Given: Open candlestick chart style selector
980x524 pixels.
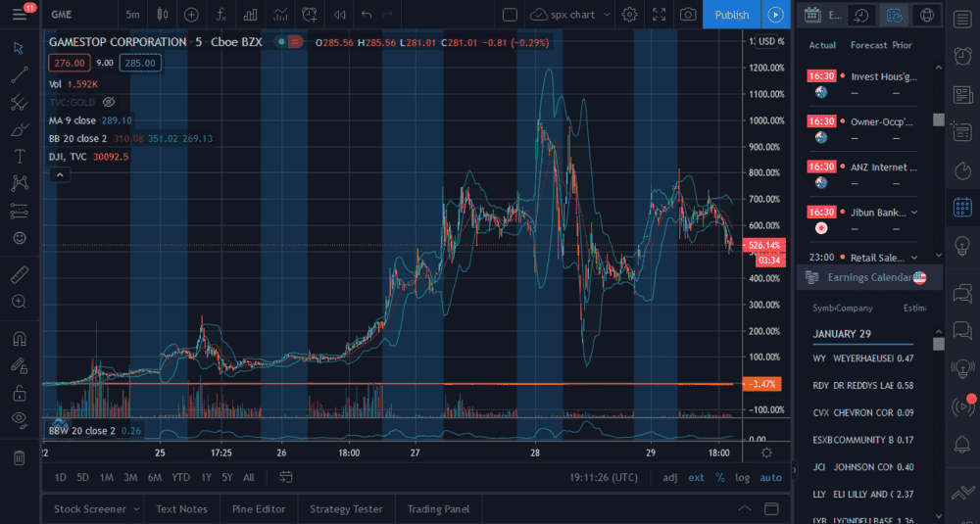Looking at the screenshot, I should [163, 15].
